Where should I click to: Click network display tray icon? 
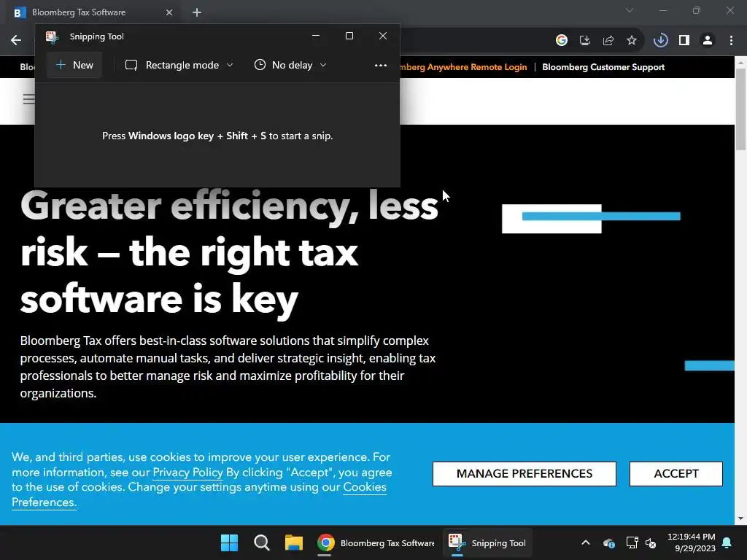click(632, 542)
